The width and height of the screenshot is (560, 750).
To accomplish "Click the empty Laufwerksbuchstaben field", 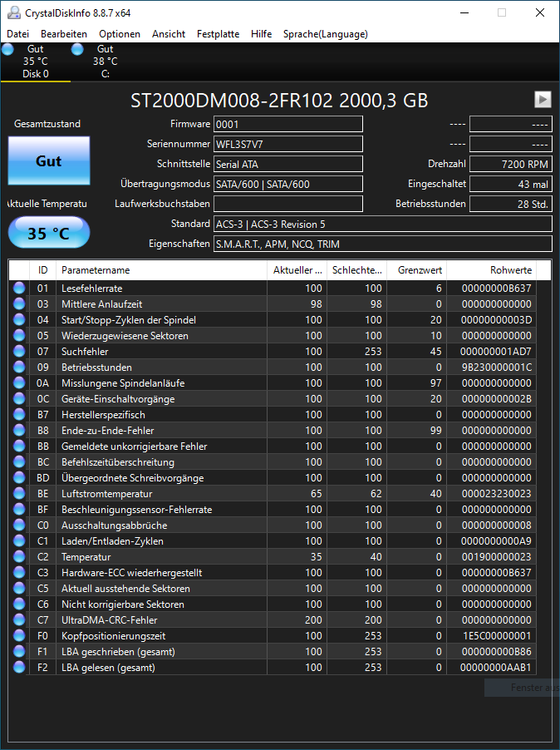I will pyautogui.click(x=288, y=204).
